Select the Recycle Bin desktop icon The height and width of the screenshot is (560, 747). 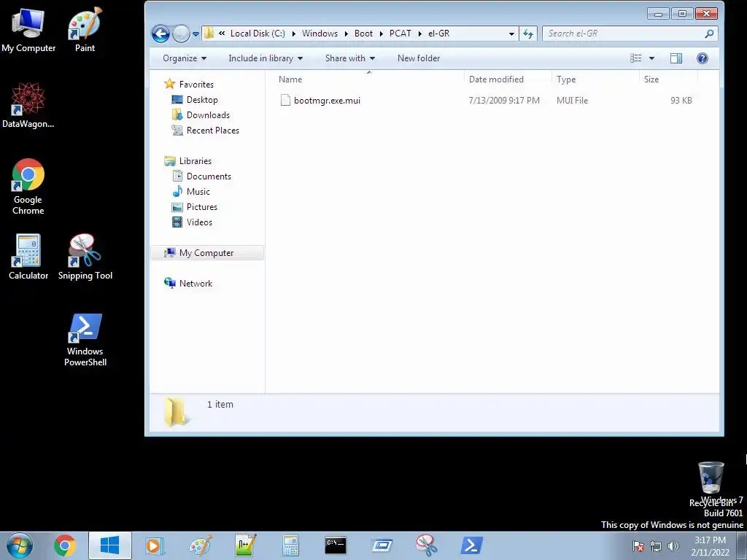click(711, 483)
